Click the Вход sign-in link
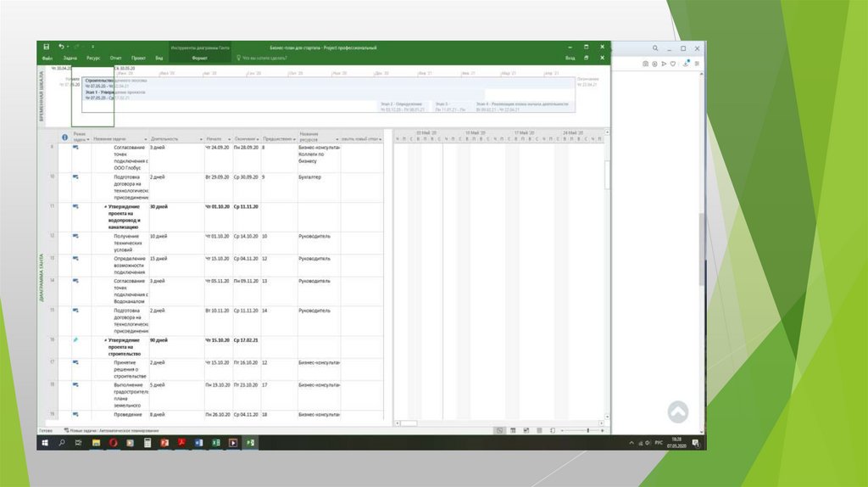 [x=570, y=59]
